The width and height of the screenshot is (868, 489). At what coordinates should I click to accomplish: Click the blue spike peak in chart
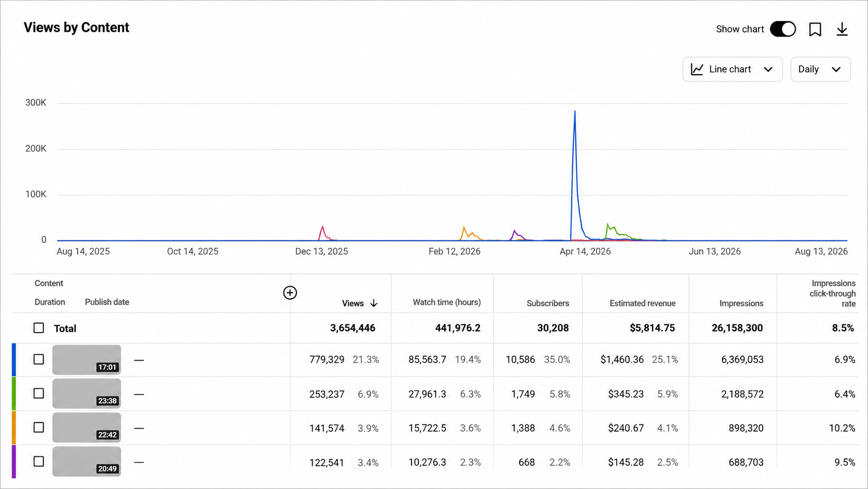click(575, 111)
